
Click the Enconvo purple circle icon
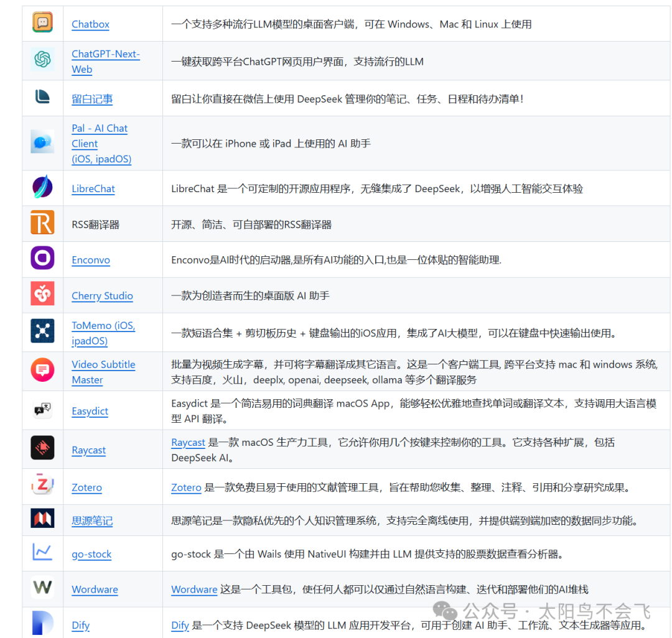42,259
